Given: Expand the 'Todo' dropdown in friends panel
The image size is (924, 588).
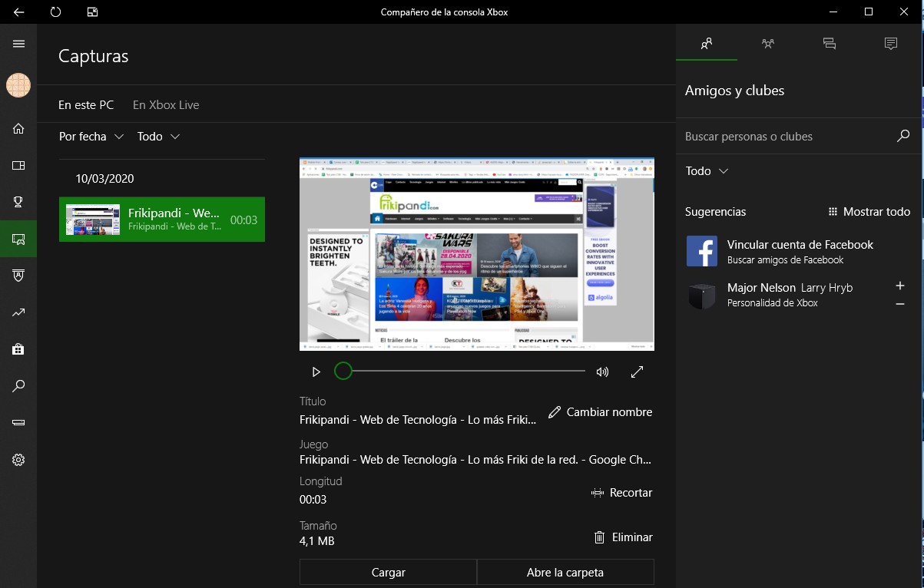Looking at the screenshot, I should coord(707,171).
